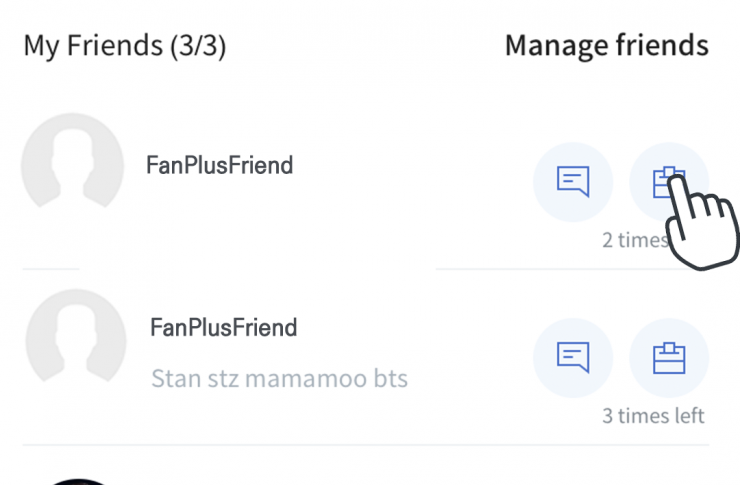Click the "2 times" remaining label

tap(632, 240)
